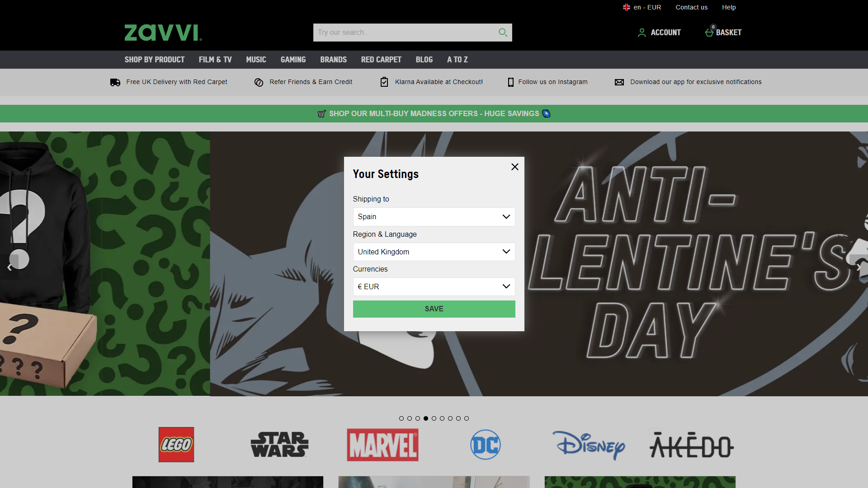Screen dimensions: 868x488
Task: Click Free UK Delivery with Red Carpet
Action: tap(177, 82)
